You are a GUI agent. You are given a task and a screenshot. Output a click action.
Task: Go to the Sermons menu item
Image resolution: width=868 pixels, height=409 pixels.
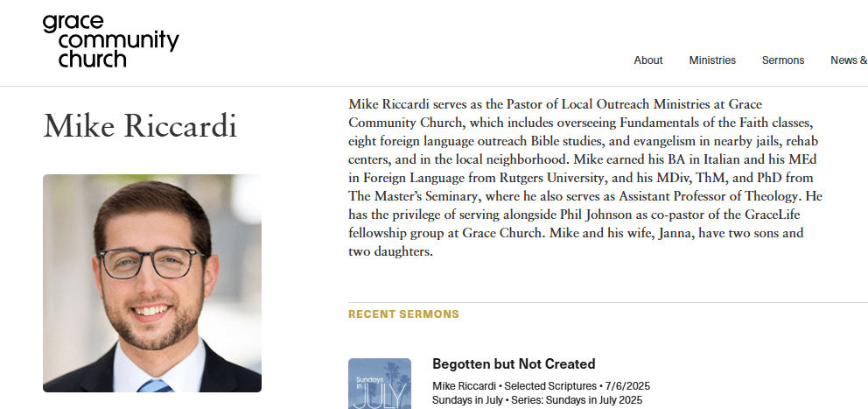point(783,60)
